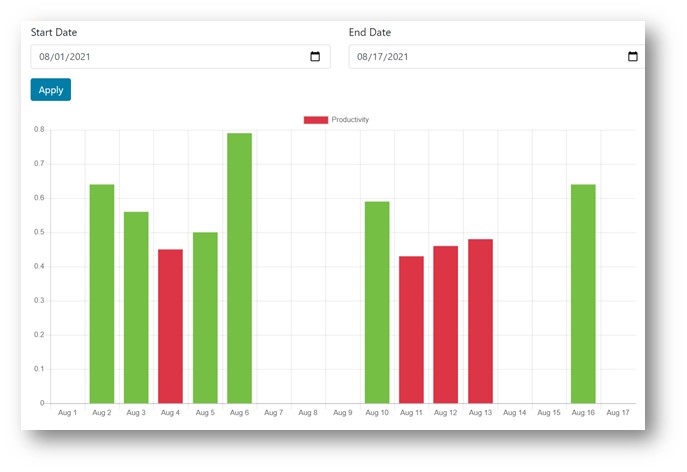Select the green Aug 16 bar

(x=583, y=294)
